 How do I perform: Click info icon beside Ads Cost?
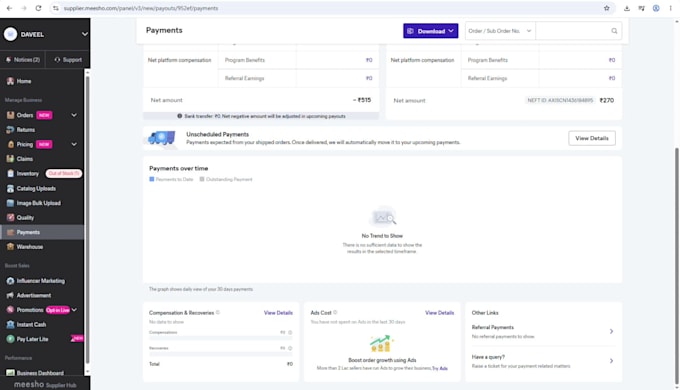335,312
